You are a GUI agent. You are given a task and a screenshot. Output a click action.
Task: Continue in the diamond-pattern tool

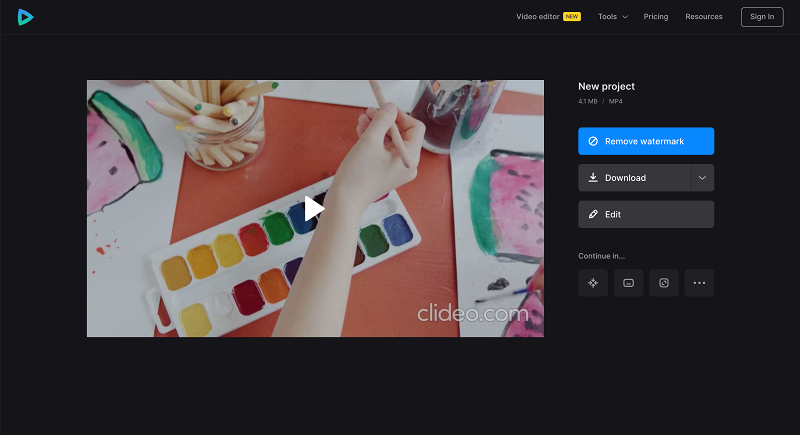(593, 283)
